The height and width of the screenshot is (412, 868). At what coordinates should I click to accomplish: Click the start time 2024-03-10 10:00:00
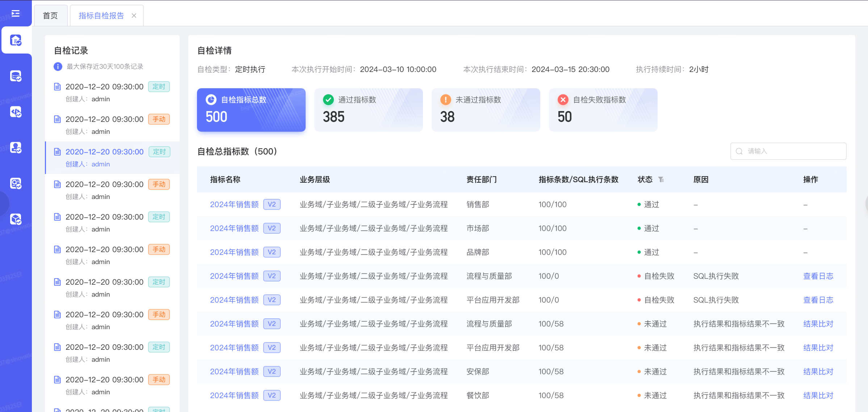click(x=398, y=69)
